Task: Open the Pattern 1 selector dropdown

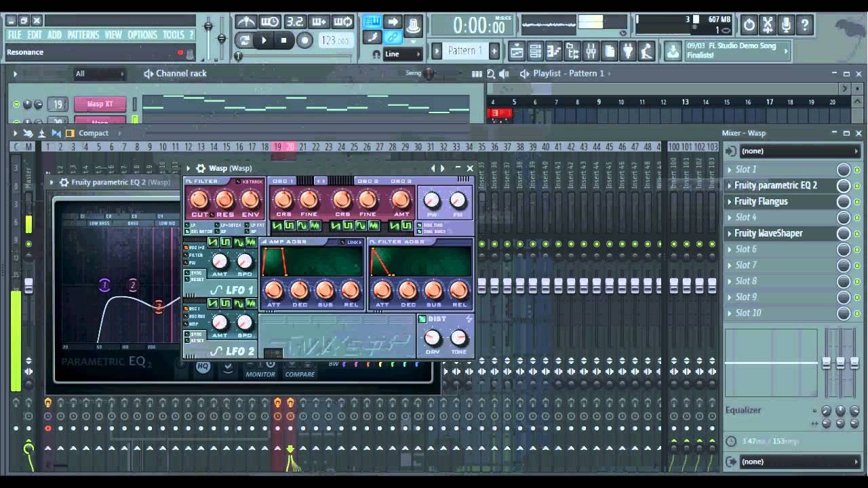Action: pyautogui.click(x=466, y=51)
